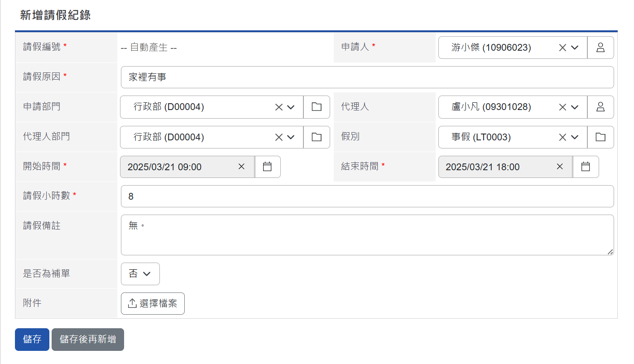Click the 新增請假紀錄 title
The width and height of the screenshot is (634, 364).
[x=55, y=15]
